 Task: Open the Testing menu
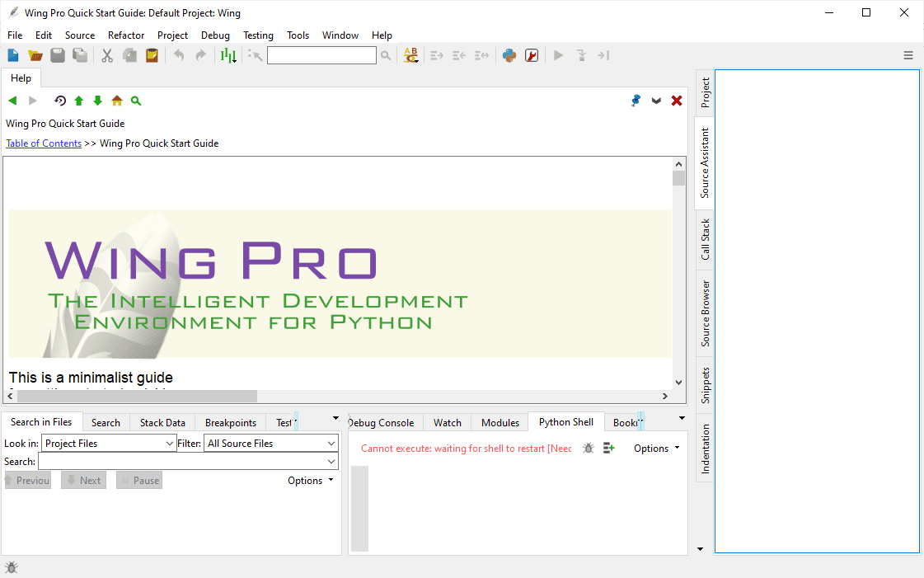258,35
